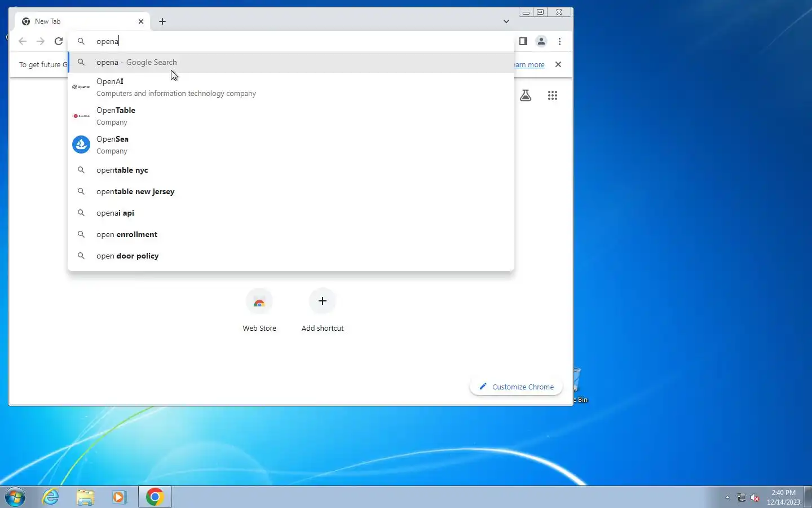Click the New Tab tab title
812x508 pixels.
point(47,21)
